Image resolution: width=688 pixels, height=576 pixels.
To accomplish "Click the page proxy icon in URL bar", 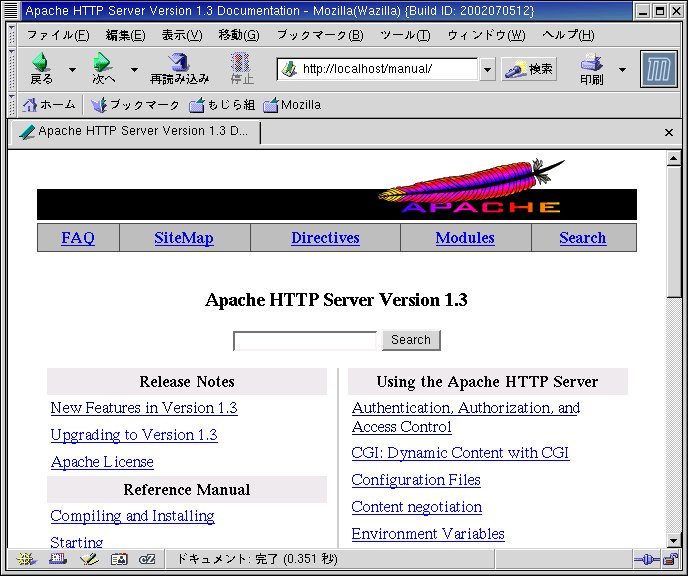I will (x=289, y=69).
